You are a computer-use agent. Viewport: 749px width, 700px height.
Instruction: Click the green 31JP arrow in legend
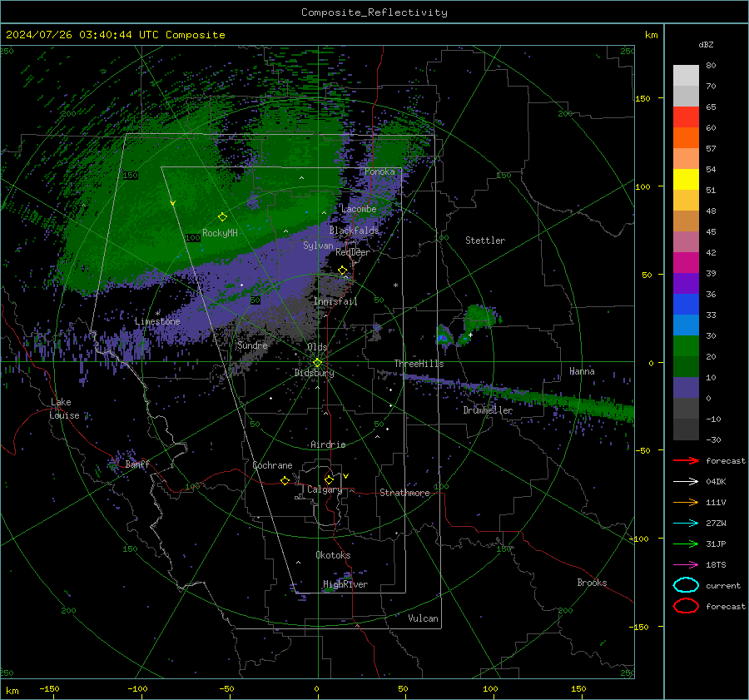click(686, 544)
